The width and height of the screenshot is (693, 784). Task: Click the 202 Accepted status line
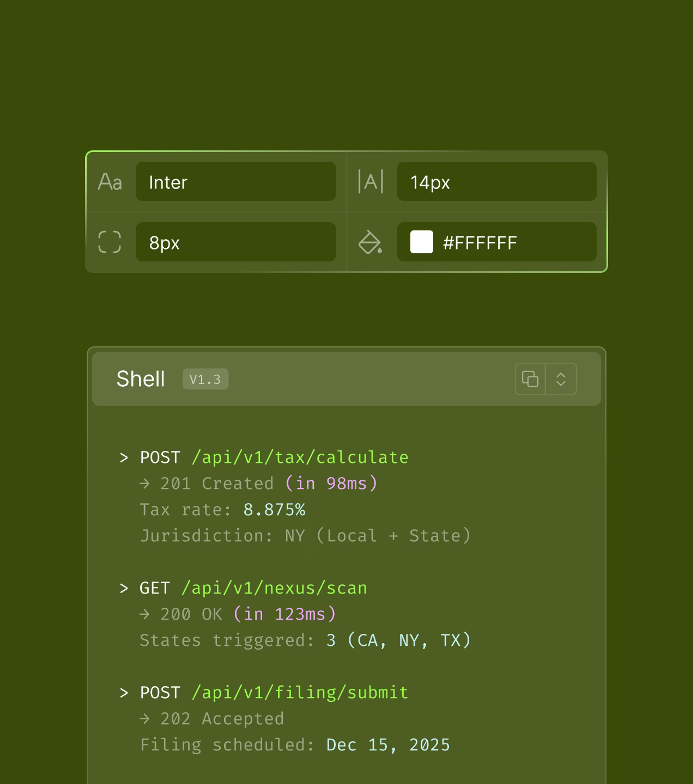click(x=212, y=719)
